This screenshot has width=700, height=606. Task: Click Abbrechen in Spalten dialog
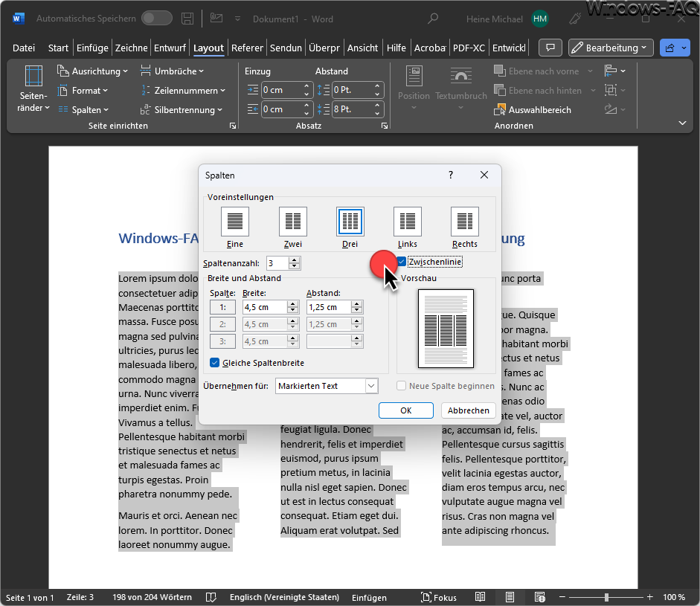click(x=469, y=410)
